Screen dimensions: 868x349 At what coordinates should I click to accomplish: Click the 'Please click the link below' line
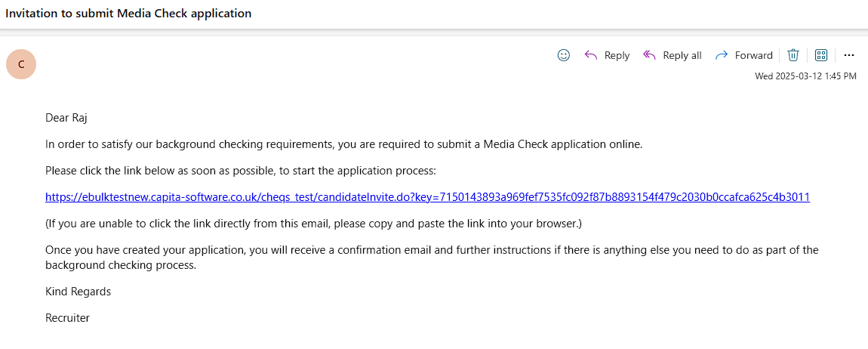tap(240, 171)
